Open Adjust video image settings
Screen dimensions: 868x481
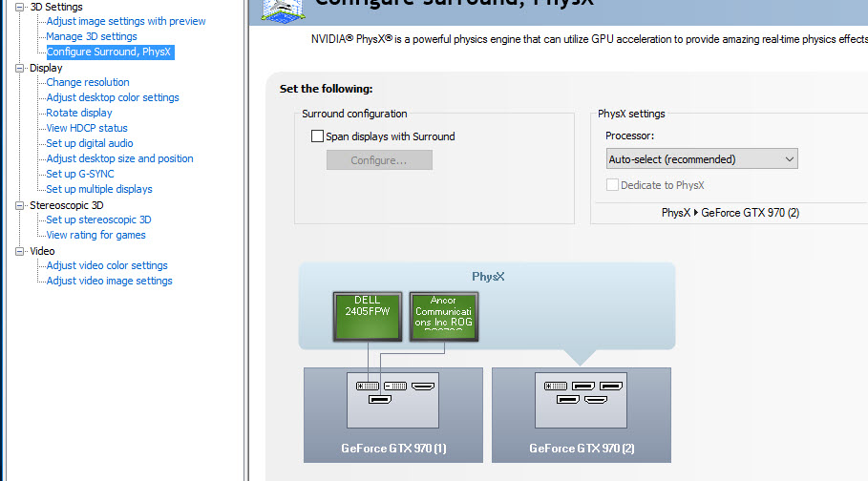pyautogui.click(x=109, y=282)
